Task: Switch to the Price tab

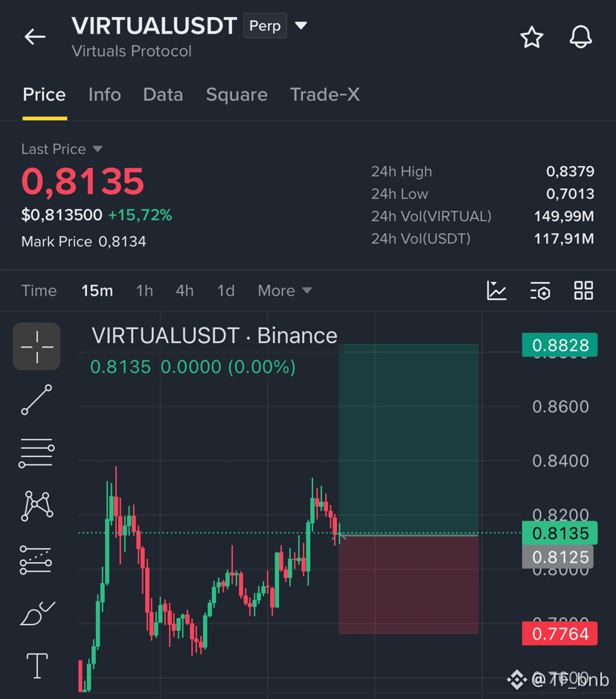Action: tap(45, 95)
